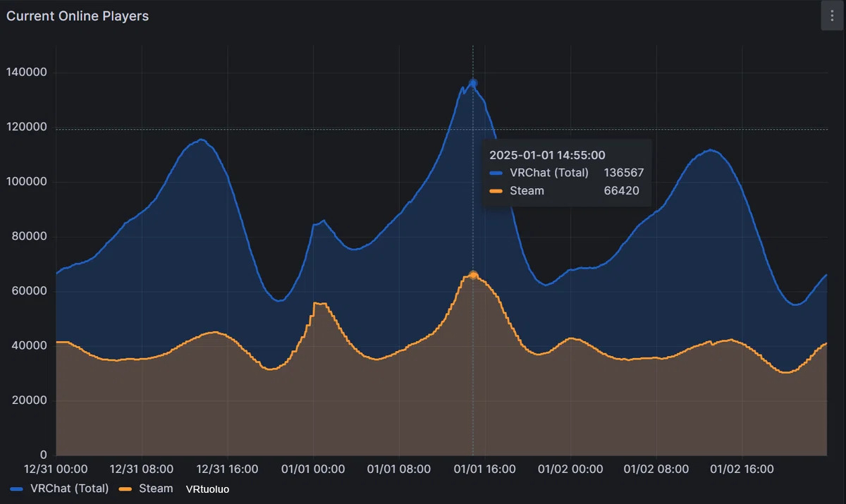Open the three-dot panel menu
The width and height of the screenshot is (846, 504).
(x=832, y=16)
